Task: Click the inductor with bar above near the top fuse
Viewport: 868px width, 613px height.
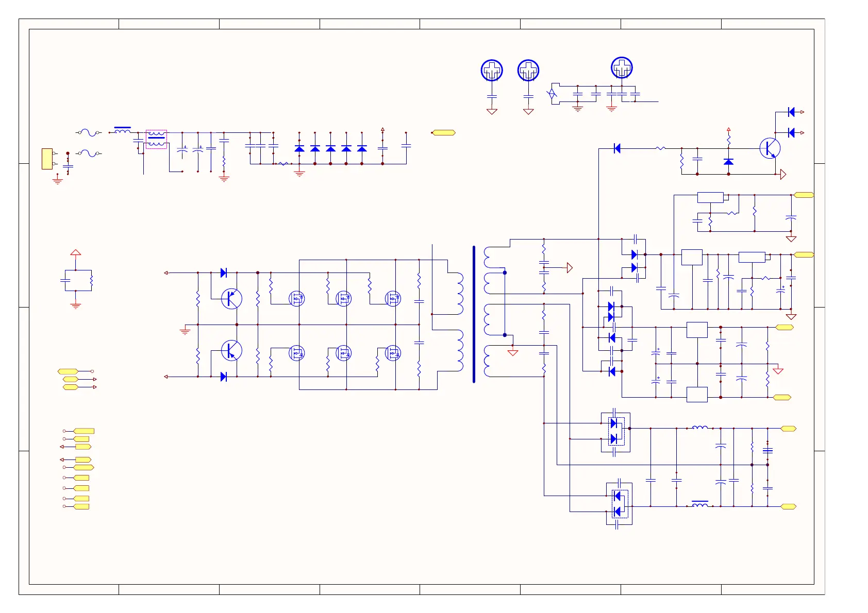Action: pos(122,130)
